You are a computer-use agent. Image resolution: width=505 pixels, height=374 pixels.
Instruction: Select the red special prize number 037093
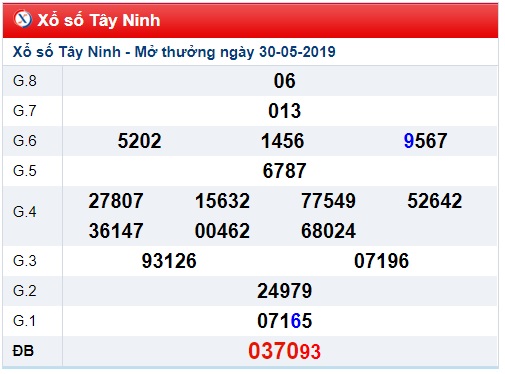tap(284, 351)
